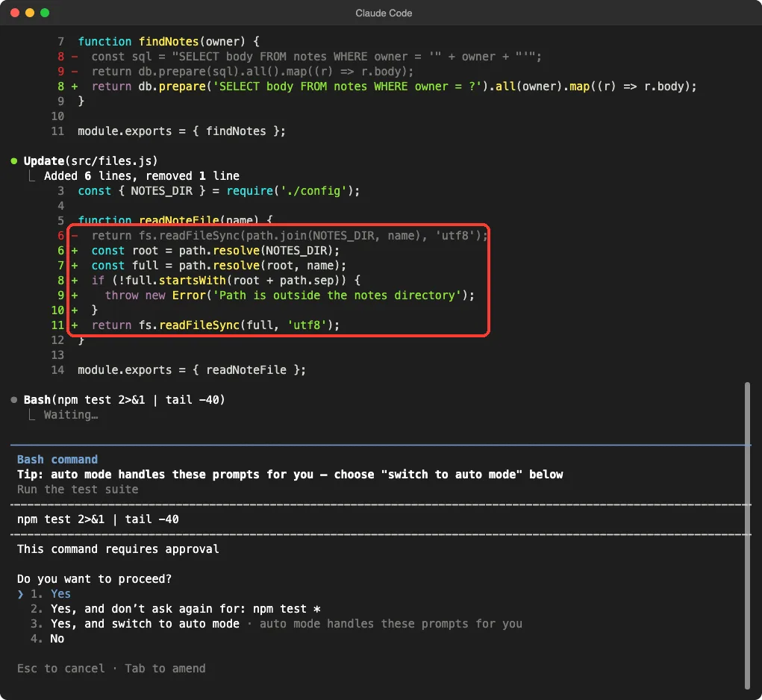
Task: Click added line with db.prepare('SELECT body FROM notes
Action: (394, 87)
